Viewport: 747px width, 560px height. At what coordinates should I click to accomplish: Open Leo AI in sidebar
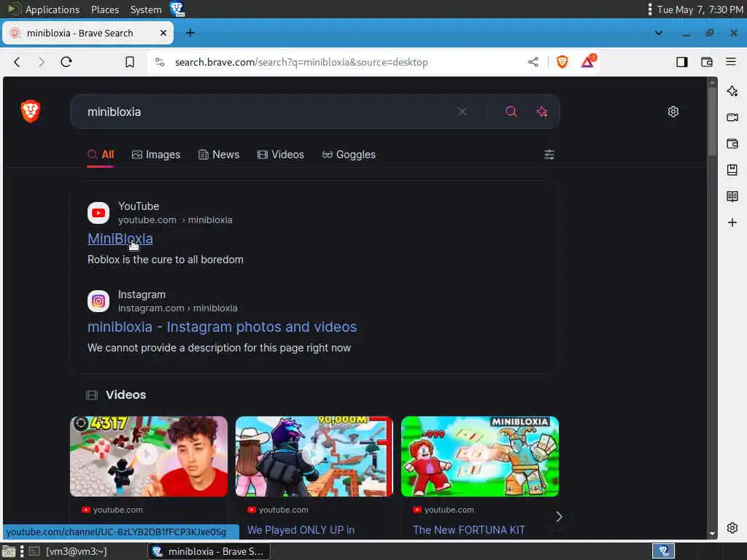pyautogui.click(x=732, y=91)
